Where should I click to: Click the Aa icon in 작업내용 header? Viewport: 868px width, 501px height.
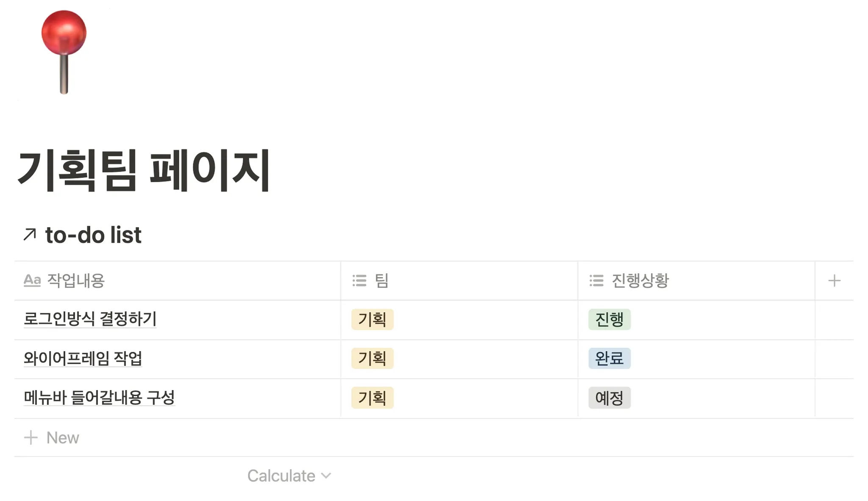coord(32,280)
